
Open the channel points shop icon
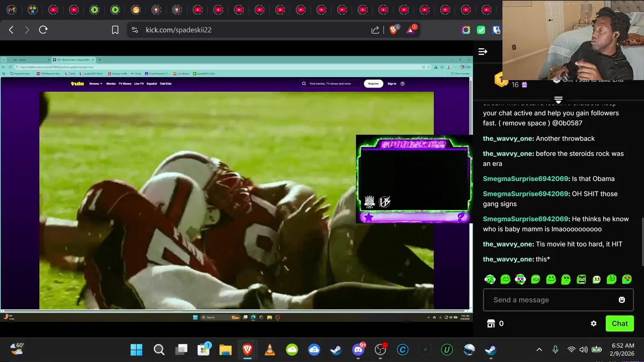point(491,323)
